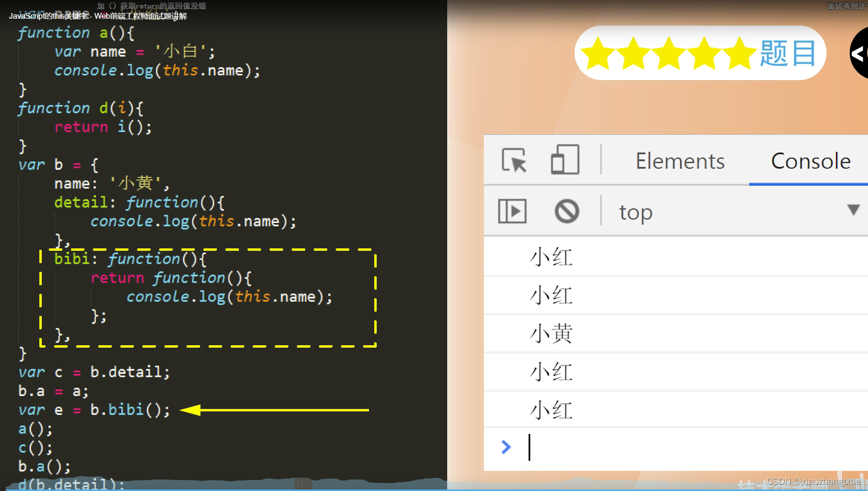Select the last 小红 console output row
868x491 pixels.
676,410
